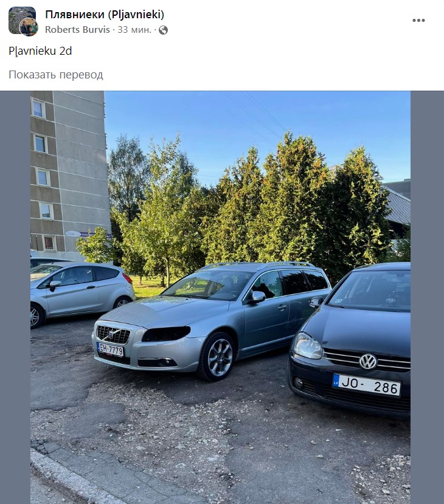Click the 33 мин. post timestamp

point(134,30)
